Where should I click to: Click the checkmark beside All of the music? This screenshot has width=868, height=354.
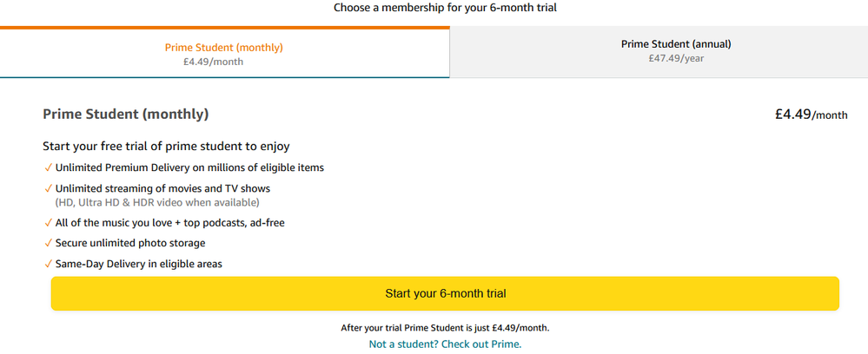click(47, 223)
